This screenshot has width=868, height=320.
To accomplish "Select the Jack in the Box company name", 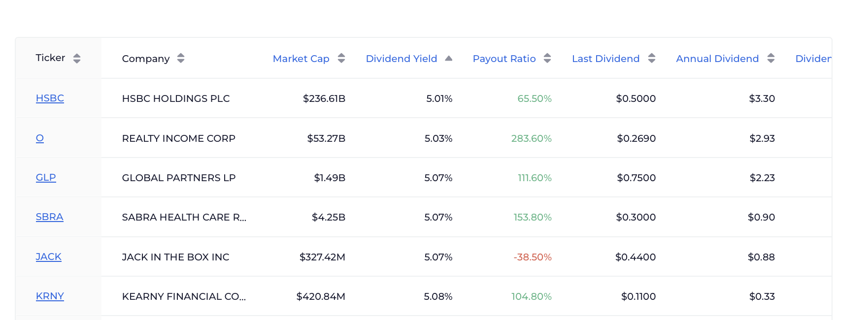I will (x=175, y=257).
